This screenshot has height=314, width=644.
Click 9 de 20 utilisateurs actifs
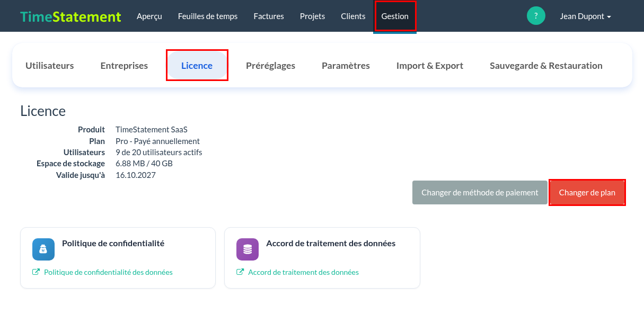[x=159, y=152]
